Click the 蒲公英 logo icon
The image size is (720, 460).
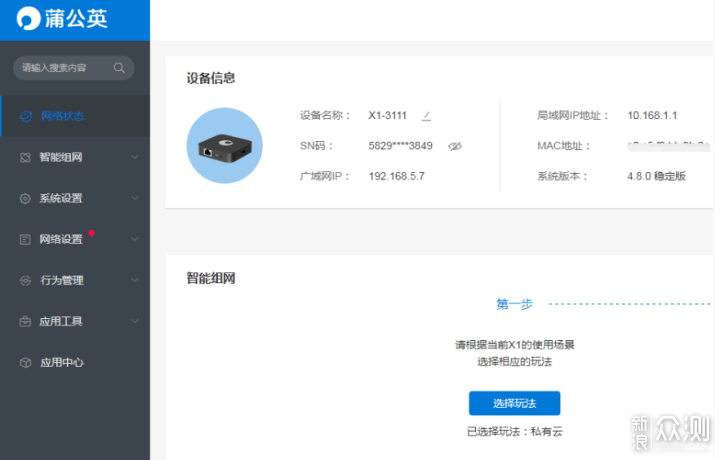[28, 19]
